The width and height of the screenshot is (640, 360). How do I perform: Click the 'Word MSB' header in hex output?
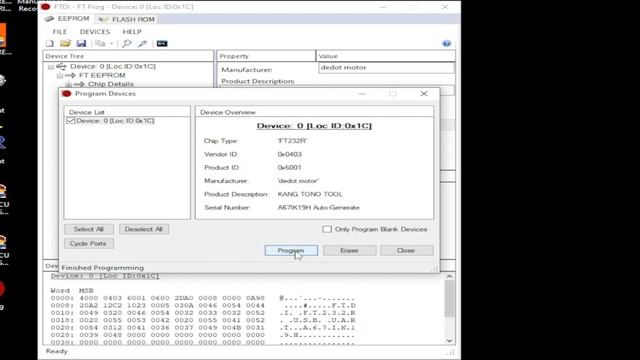click(72, 291)
